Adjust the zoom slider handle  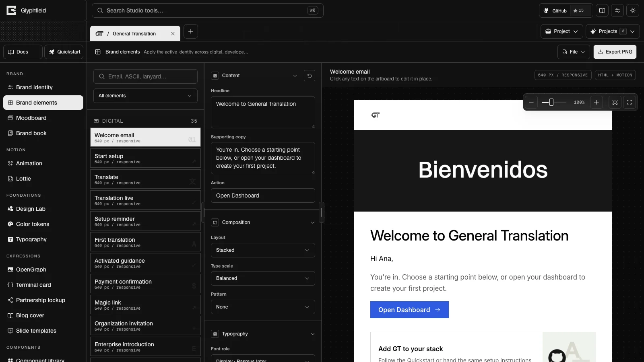[551, 102]
